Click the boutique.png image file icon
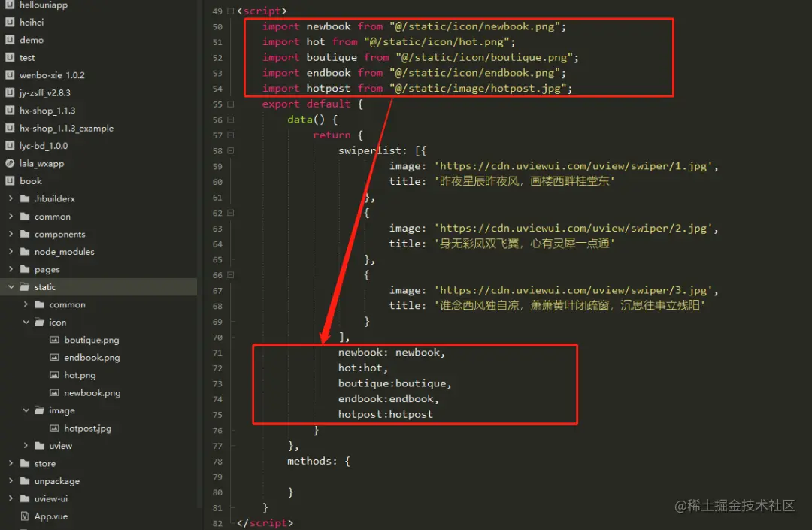Image resolution: width=812 pixels, height=530 pixels. coord(54,340)
